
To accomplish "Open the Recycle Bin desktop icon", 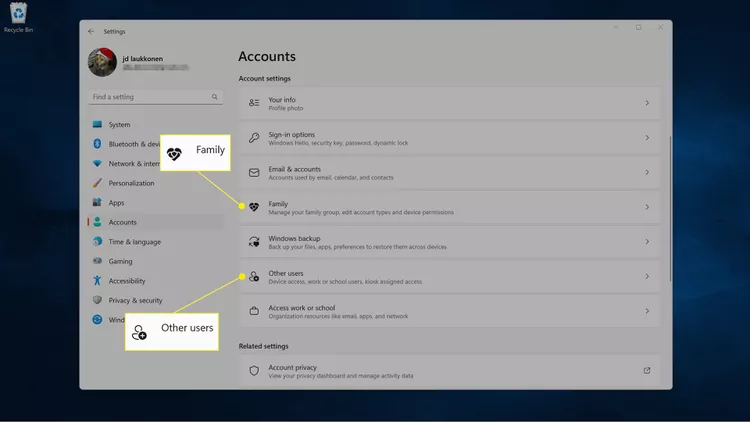I will pos(18,18).
